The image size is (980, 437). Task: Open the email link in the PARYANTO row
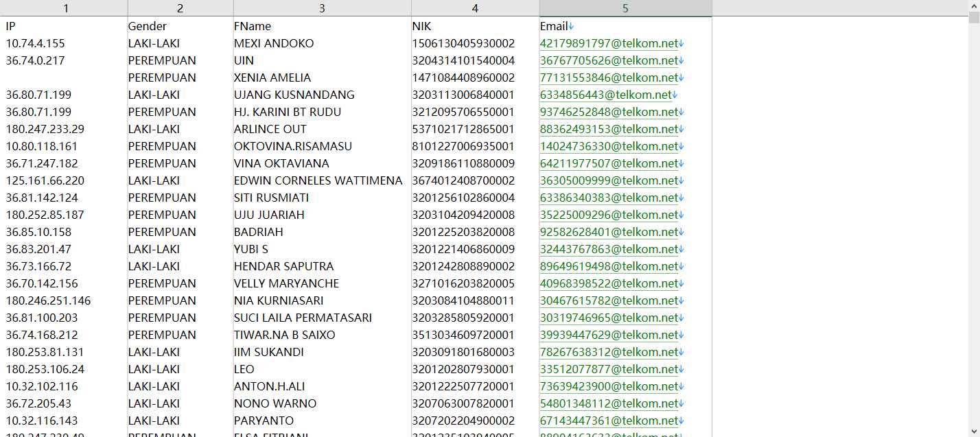click(609, 421)
